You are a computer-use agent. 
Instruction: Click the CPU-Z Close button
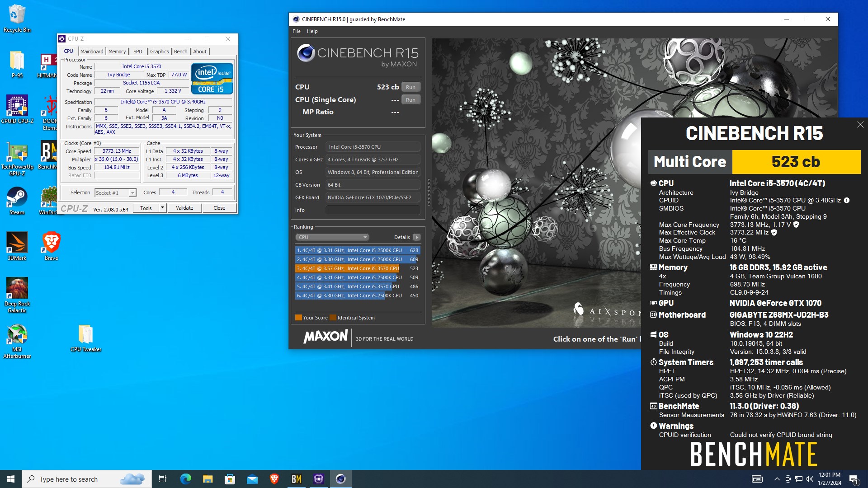pos(219,208)
